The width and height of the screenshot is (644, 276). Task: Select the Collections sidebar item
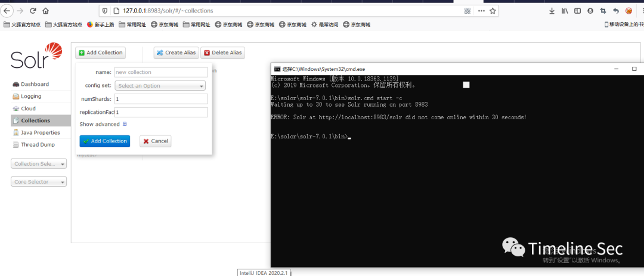coord(41,121)
